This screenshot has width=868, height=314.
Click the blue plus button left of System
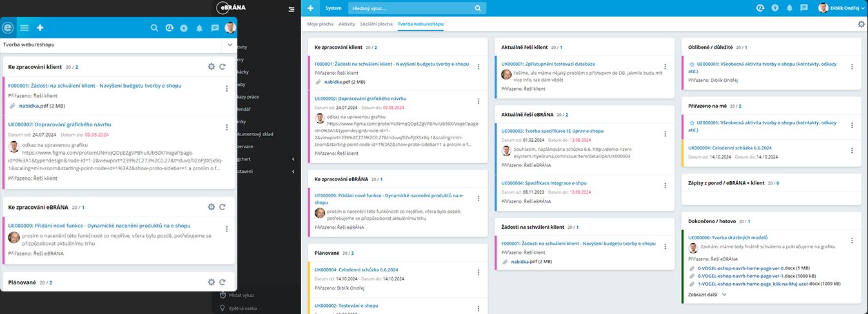click(311, 8)
